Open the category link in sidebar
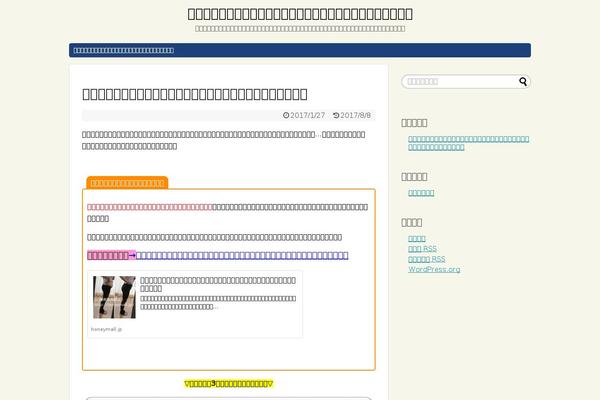The height and width of the screenshot is (400, 600). click(421, 193)
